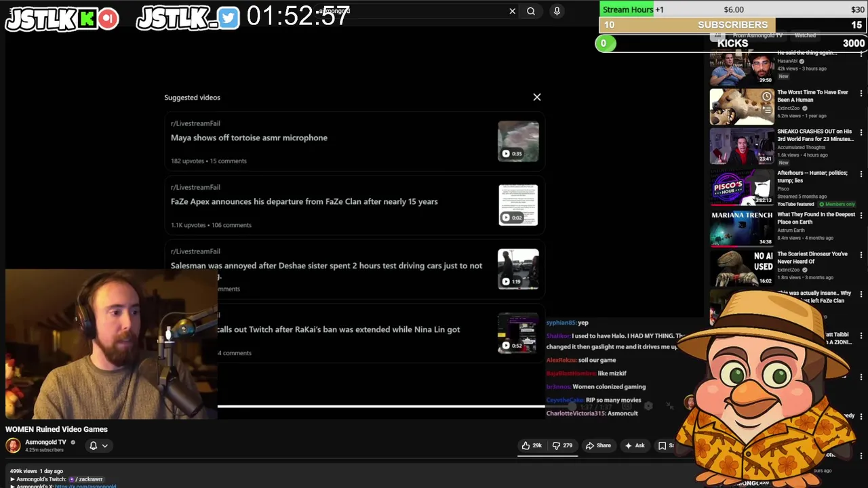Click the Twitter bird icon in overlay

(x=229, y=18)
